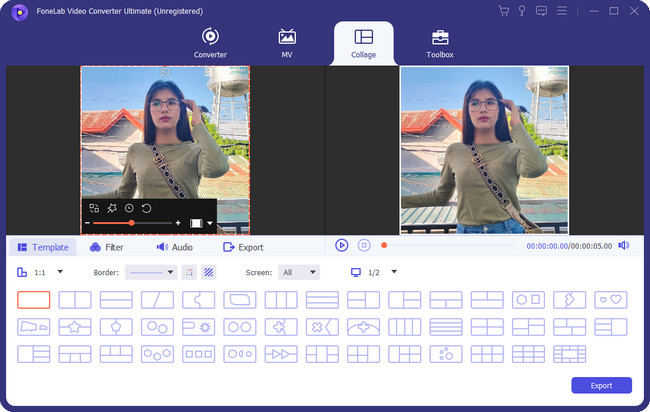Viewport: 650px width, 412px height.
Task: Open the Template panel tab
Action: 43,247
